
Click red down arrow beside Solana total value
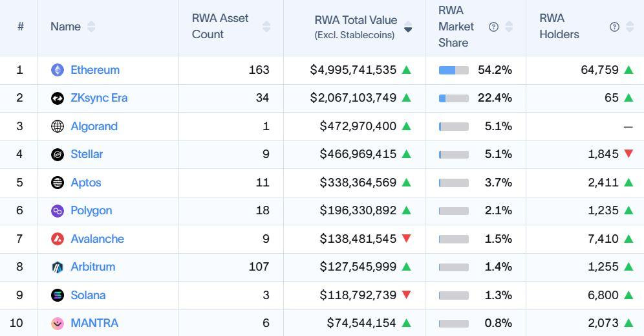click(x=407, y=295)
